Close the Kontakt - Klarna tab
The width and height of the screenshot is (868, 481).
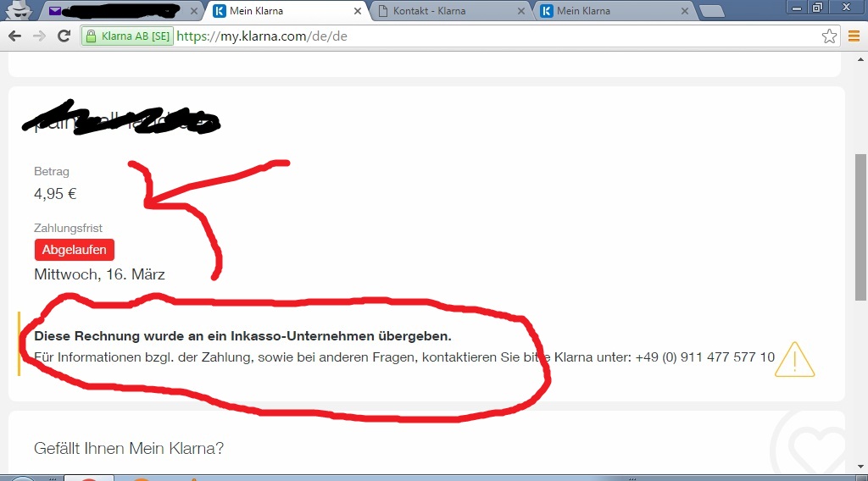click(x=521, y=11)
